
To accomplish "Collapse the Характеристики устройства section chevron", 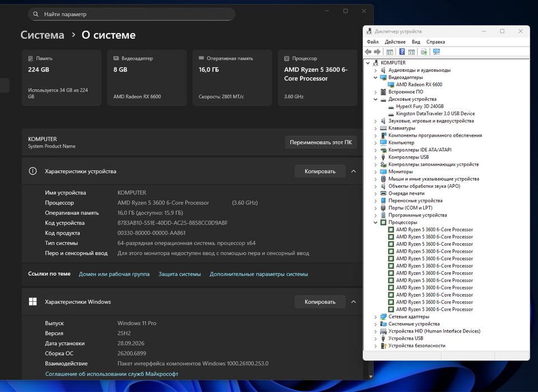I will 353,171.
